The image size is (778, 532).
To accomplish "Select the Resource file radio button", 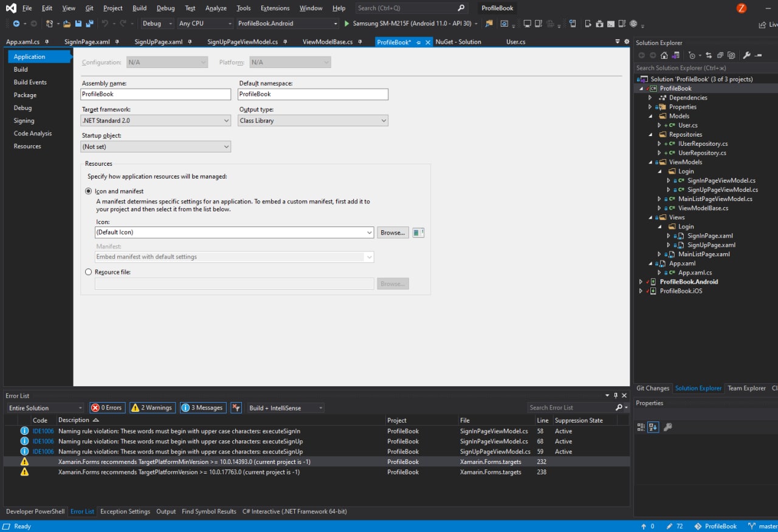I will (x=89, y=272).
